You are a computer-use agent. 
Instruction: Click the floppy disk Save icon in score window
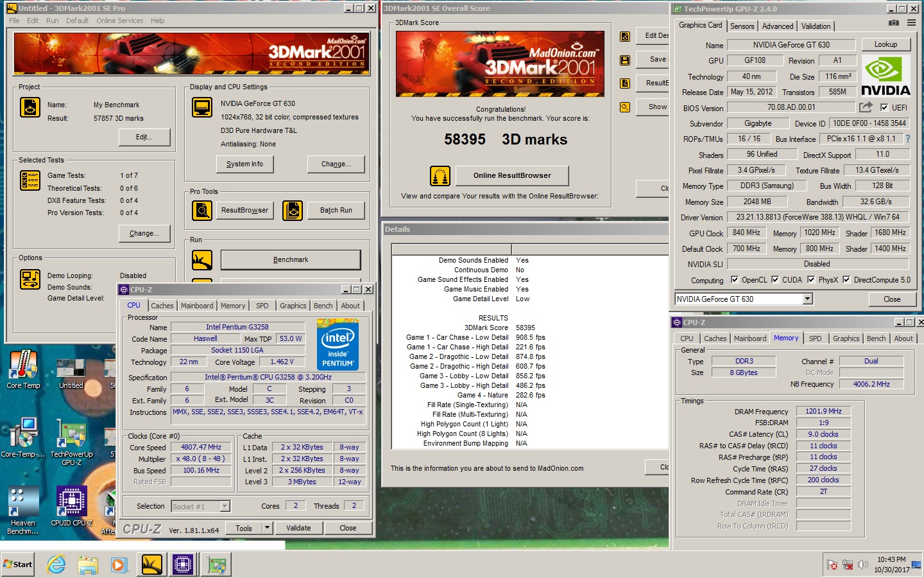[x=624, y=60]
